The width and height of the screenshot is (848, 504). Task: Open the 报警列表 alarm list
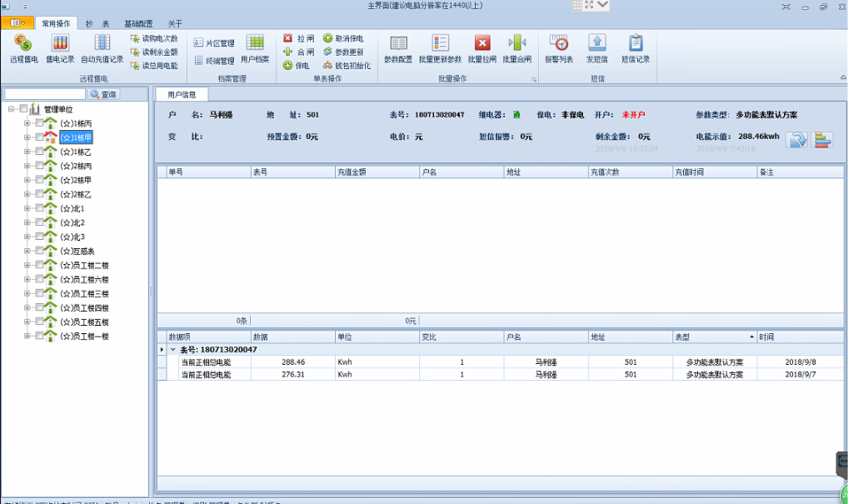(x=559, y=48)
